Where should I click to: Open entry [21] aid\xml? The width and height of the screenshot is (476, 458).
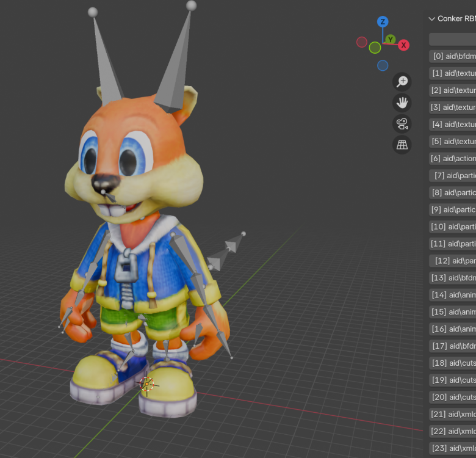point(452,414)
